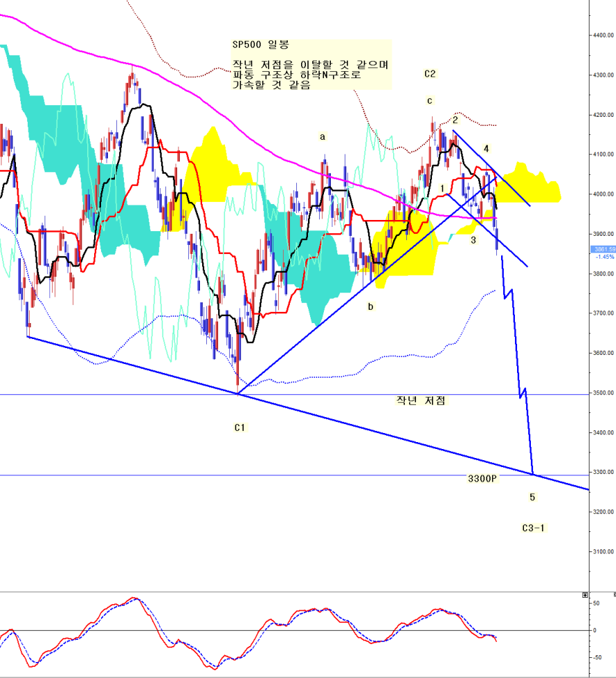
Task: Click the wave number 1 label
Action: 442,188
